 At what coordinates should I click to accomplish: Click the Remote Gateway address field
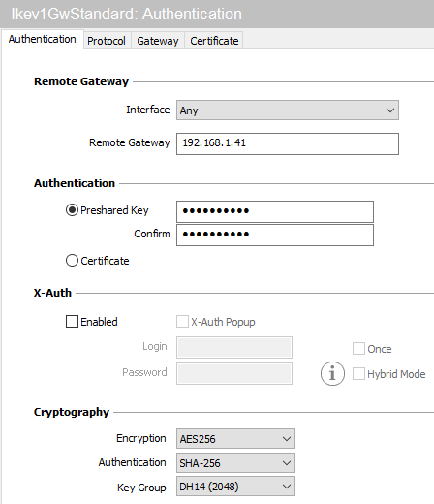pyautogui.click(x=288, y=143)
